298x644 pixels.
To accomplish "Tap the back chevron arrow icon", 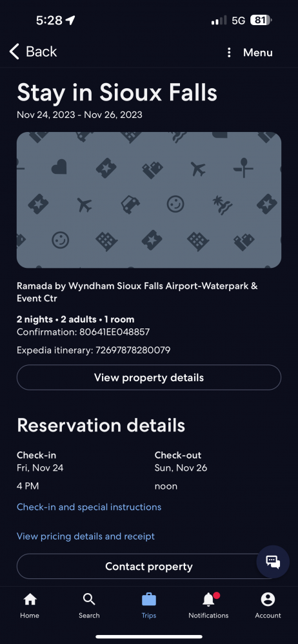I will (x=14, y=52).
